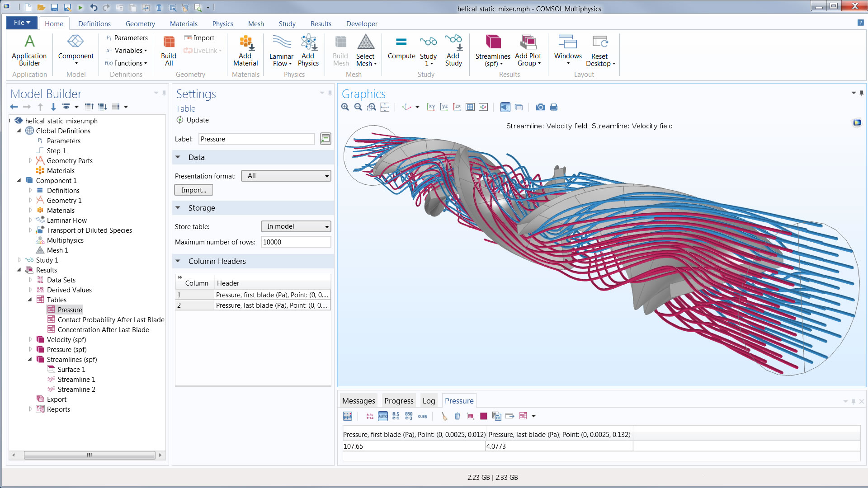The height and width of the screenshot is (488, 868).
Task: Save the model with the floppy disk icon
Action: (x=54, y=7)
